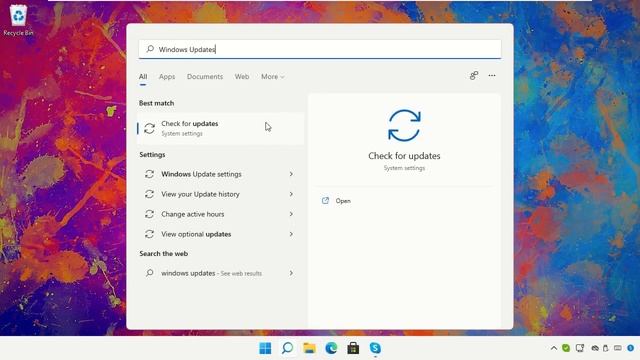Click sync icon beside View your Update history
Image resolution: width=640 pixels, height=360 pixels.
pos(149,194)
